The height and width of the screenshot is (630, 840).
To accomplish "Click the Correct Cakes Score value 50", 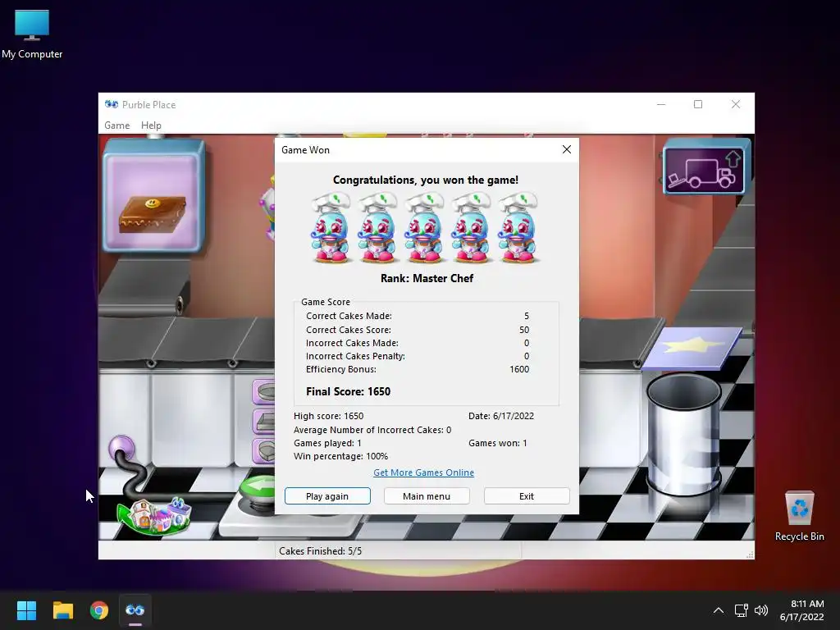I will coord(524,330).
